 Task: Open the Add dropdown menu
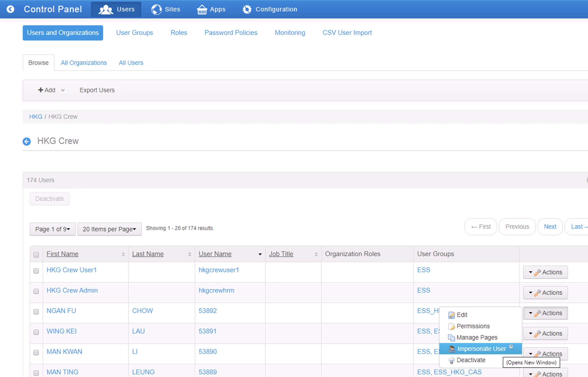pyautogui.click(x=51, y=90)
